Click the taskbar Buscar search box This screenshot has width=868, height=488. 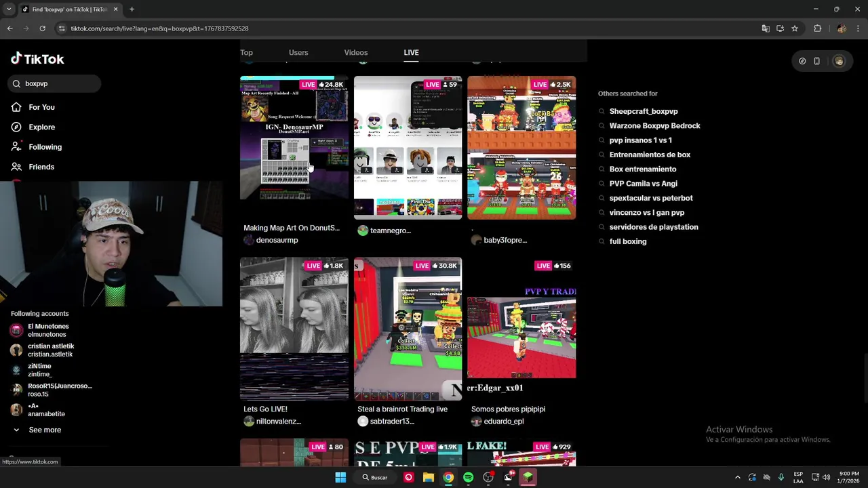(375, 477)
